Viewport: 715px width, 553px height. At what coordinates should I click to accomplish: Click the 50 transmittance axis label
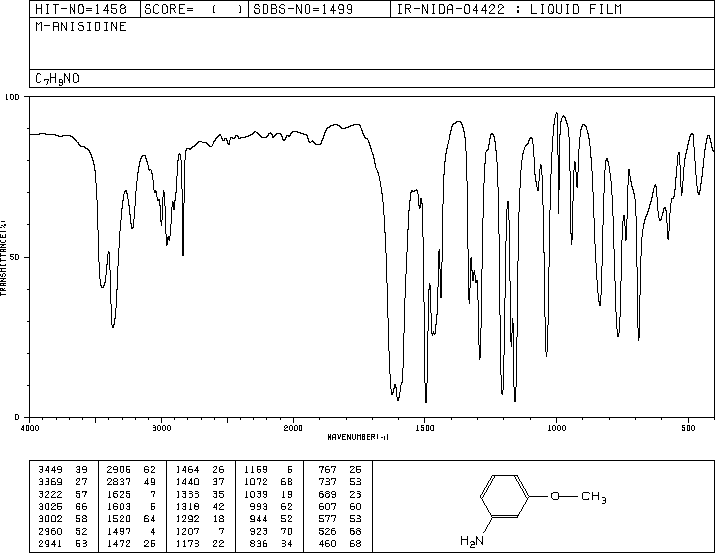coord(15,257)
